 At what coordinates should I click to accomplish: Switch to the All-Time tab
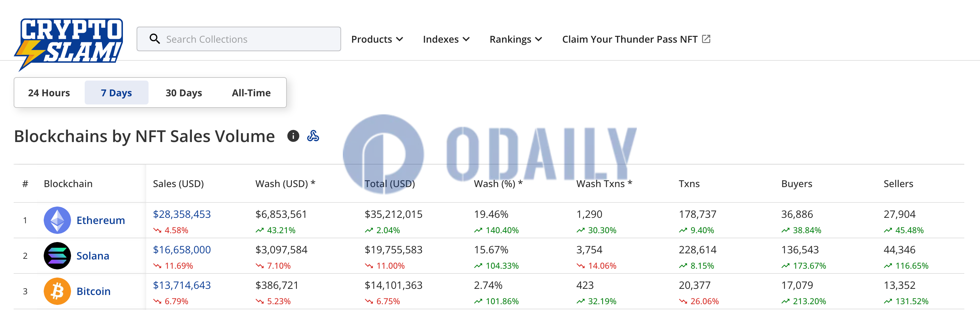click(x=251, y=93)
